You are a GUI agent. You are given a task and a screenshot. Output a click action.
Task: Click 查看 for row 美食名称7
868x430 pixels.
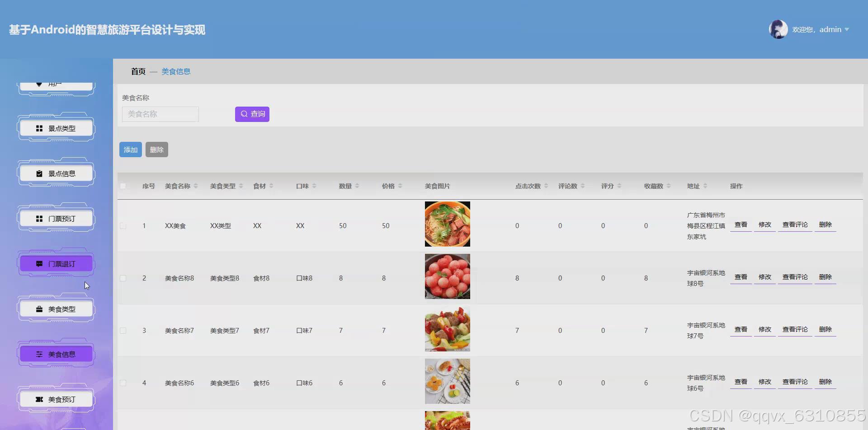[x=741, y=330]
